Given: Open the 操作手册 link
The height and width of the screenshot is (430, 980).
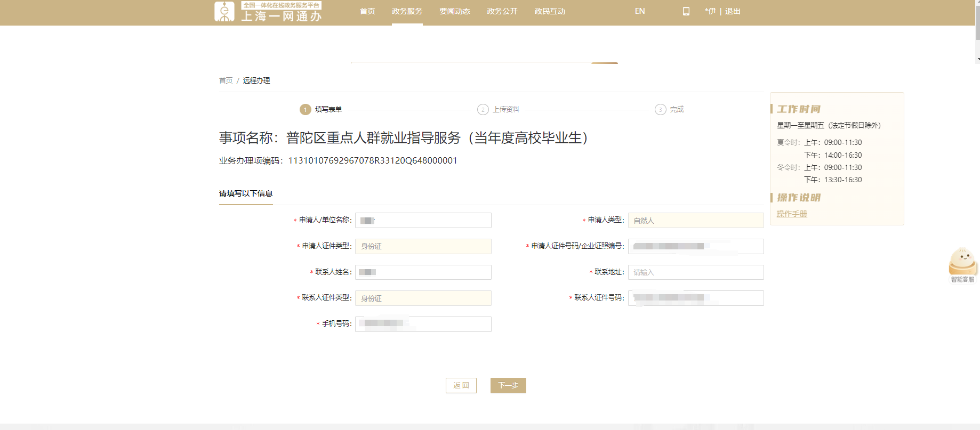Looking at the screenshot, I should 792,214.
